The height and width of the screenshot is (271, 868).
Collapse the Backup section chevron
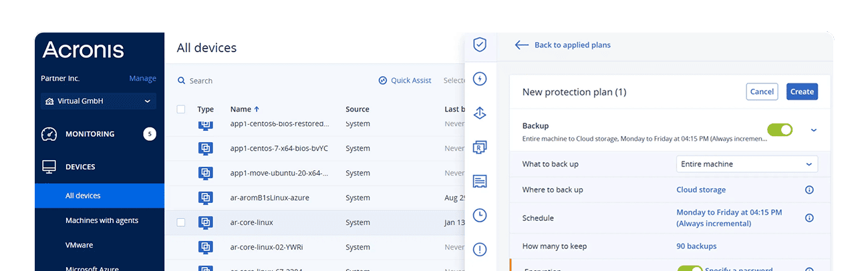point(813,130)
